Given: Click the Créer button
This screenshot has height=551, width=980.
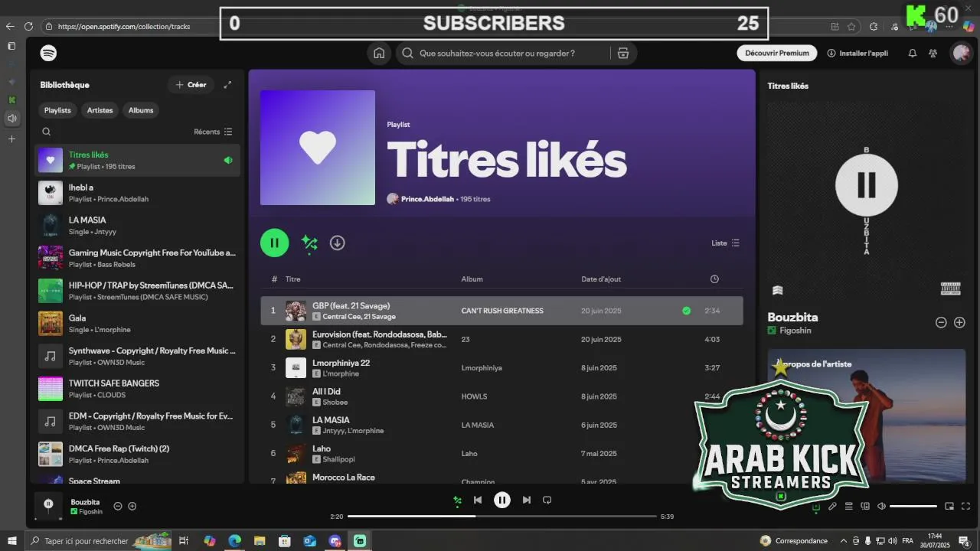Looking at the screenshot, I should tap(191, 85).
